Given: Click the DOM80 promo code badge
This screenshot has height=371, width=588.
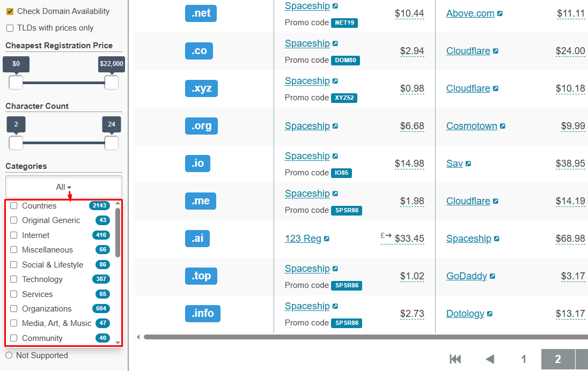Looking at the screenshot, I should (x=346, y=61).
